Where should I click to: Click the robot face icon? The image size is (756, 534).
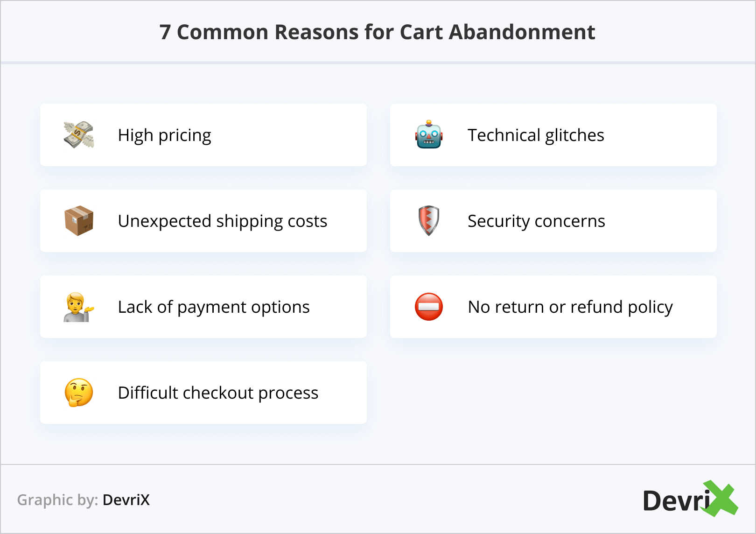click(x=429, y=135)
